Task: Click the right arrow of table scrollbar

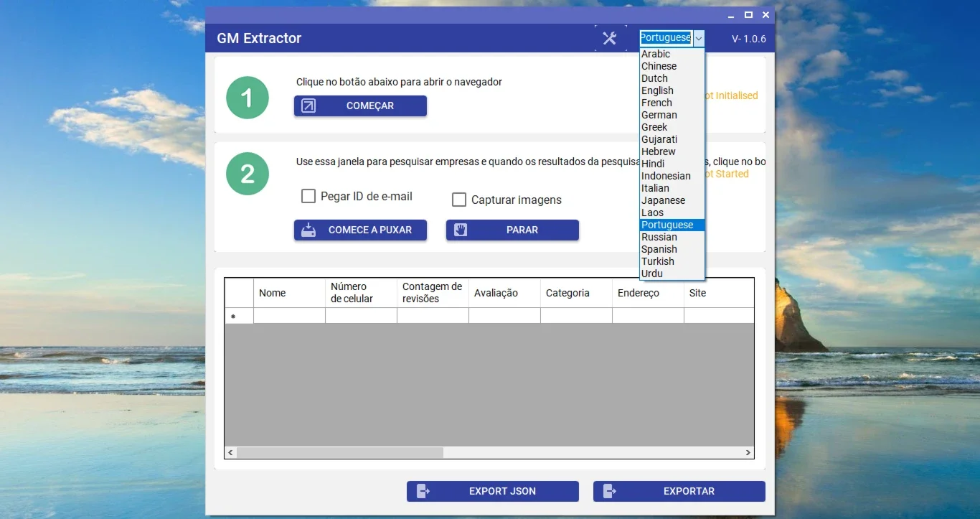Action: [748, 453]
